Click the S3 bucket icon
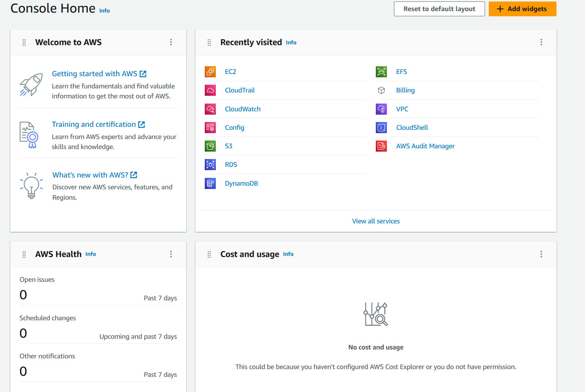Screen dimensions: 585x392 [210, 146]
